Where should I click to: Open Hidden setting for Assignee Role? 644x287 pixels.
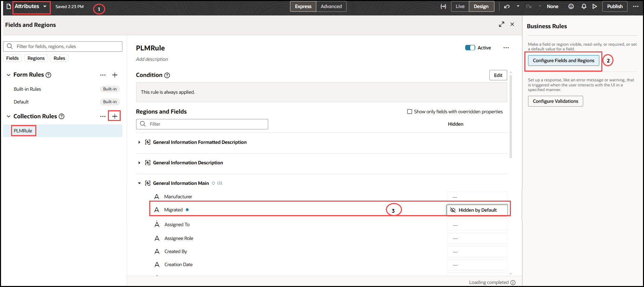(477, 239)
